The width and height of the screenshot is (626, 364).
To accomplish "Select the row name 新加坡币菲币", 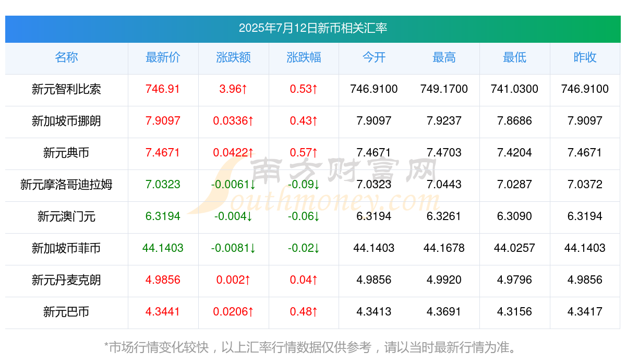I will tap(66, 248).
